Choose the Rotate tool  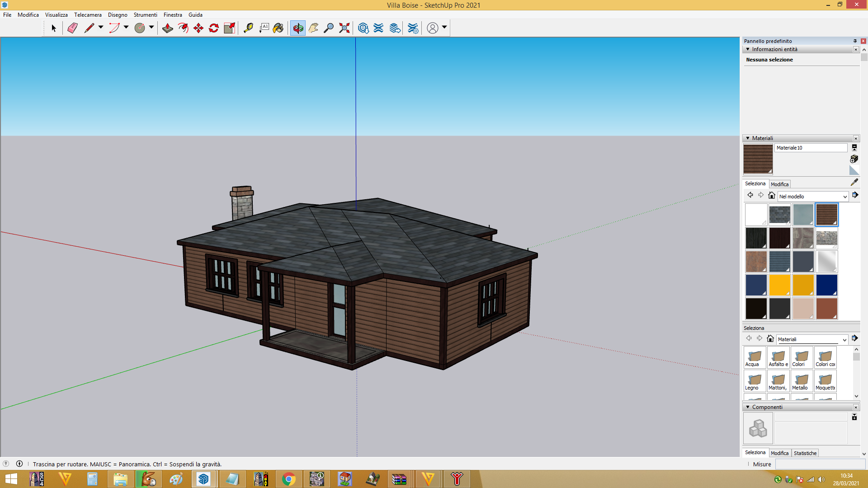[214, 28]
